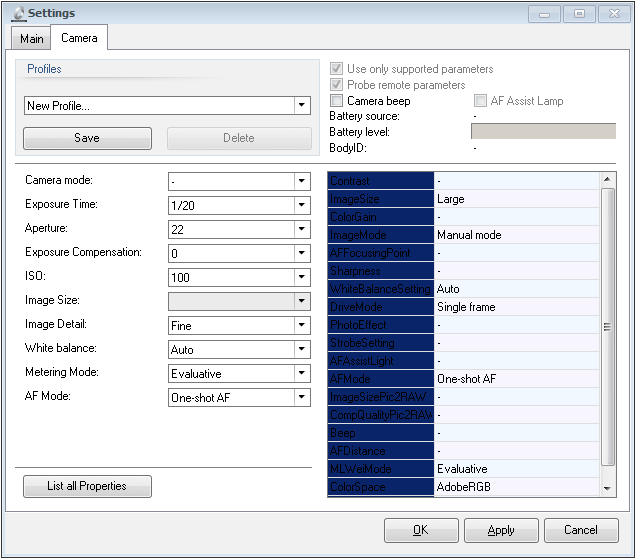Select the AFDistance property row
Viewport: 636px width, 559px height.
pos(463,451)
